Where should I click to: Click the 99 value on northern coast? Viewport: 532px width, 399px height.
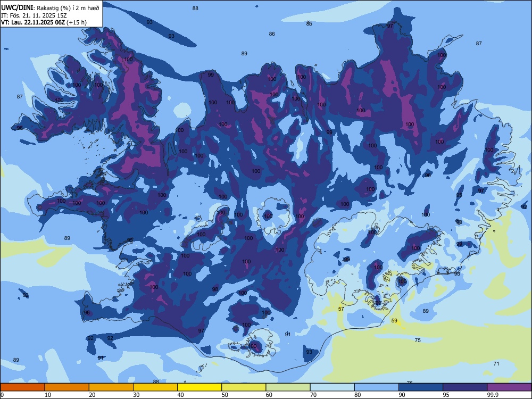(211, 74)
